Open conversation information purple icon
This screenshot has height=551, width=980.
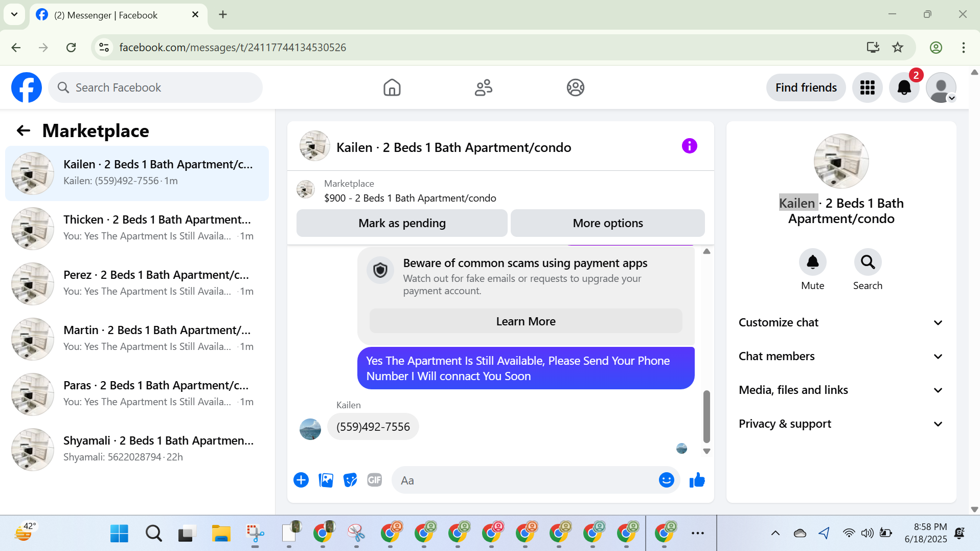pos(690,146)
